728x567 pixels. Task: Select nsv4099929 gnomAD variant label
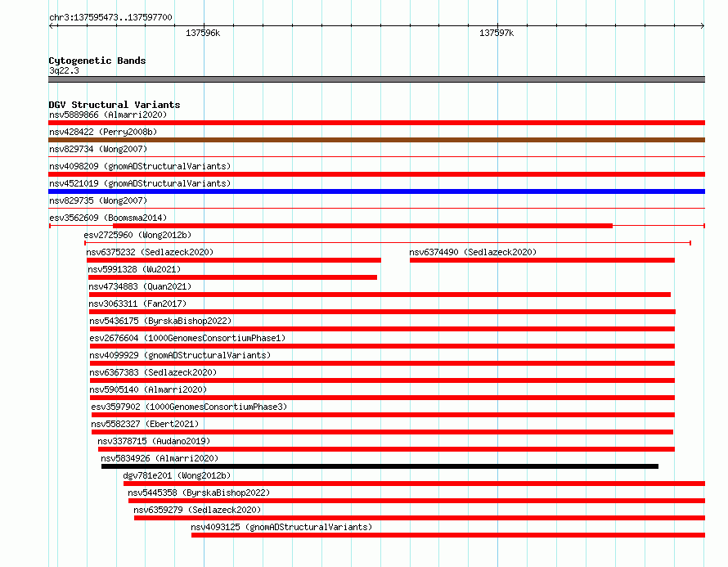[x=180, y=355]
